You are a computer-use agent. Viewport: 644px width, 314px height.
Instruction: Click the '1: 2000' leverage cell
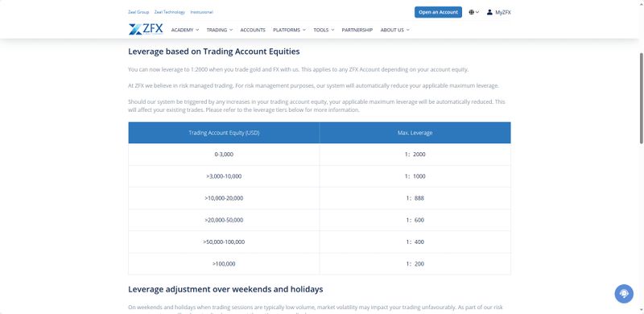pos(415,155)
